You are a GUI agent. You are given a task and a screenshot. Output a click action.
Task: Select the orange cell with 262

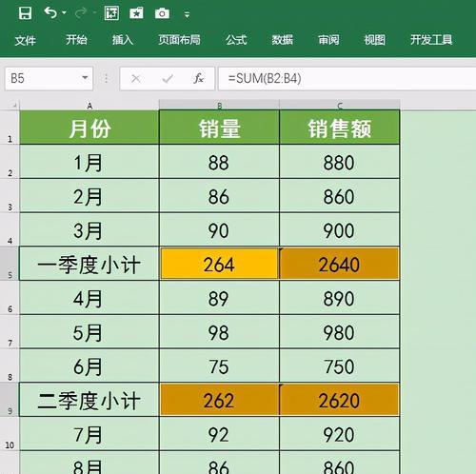coord(219,400)
